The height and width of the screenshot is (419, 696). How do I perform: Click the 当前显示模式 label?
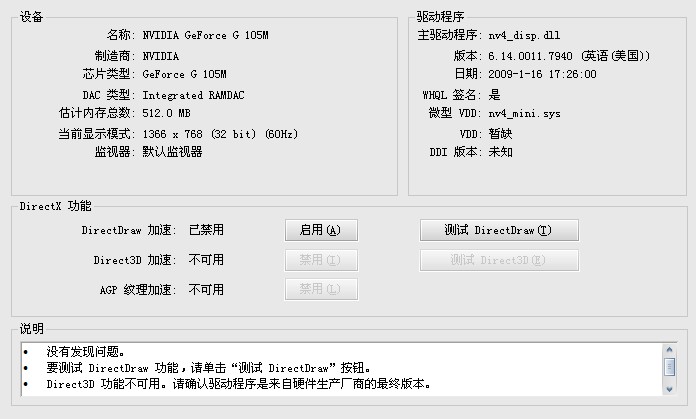click(97, 134)
